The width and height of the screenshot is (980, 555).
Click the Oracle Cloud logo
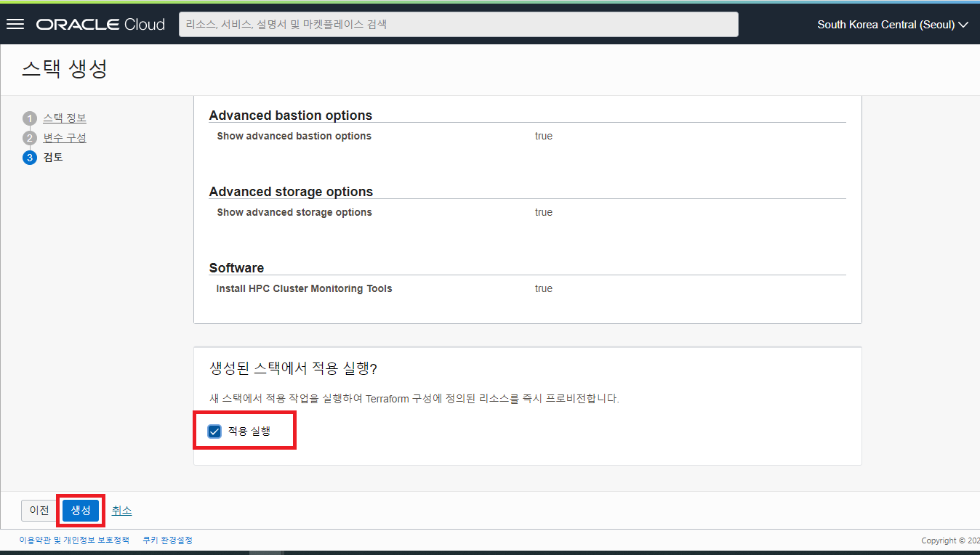click(x=100, y=24)
